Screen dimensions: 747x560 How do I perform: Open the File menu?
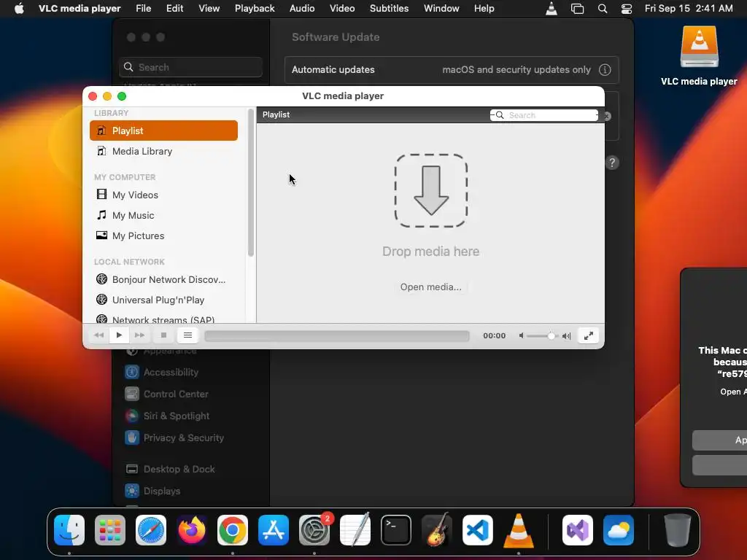[x=144, y=8]
